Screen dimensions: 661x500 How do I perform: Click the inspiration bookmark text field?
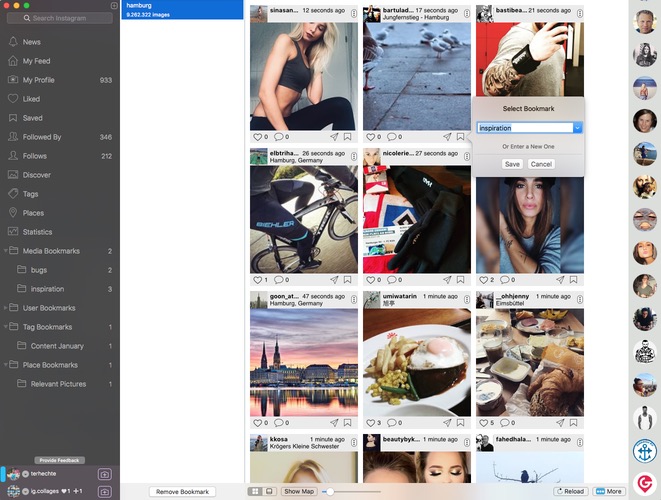(x=525, y=128)
